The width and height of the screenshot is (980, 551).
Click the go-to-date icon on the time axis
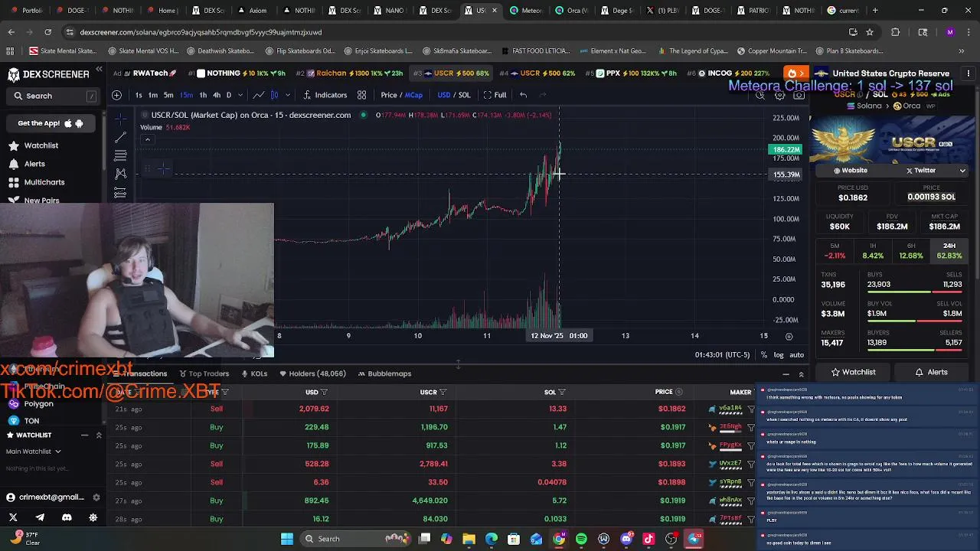point(789,336)
